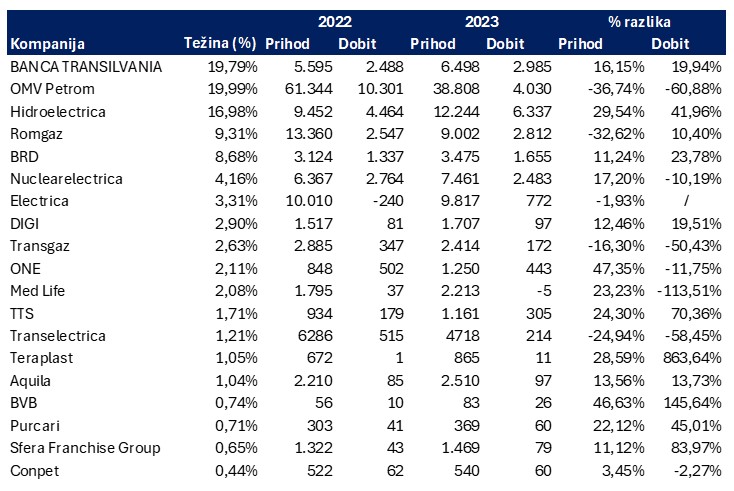The height and width of the screenshot is (491, 734).
Task: Select the 2022 year header cell
Action: 337,21
